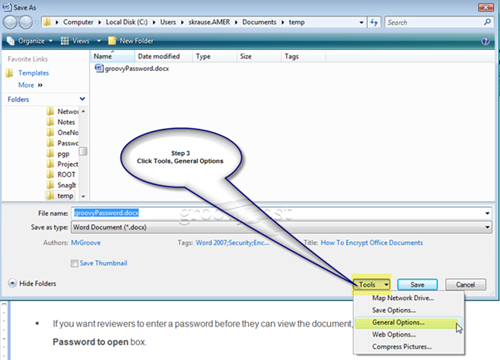Edit How To Encrypt Office Documents title
Viewport: 500px width, 360px height.
[372, 243]
